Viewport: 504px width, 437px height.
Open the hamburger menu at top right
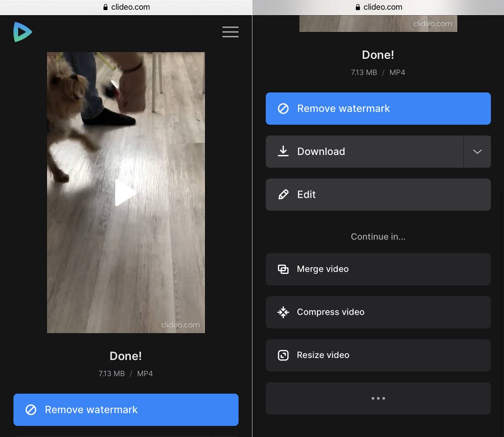click(230, 32)
